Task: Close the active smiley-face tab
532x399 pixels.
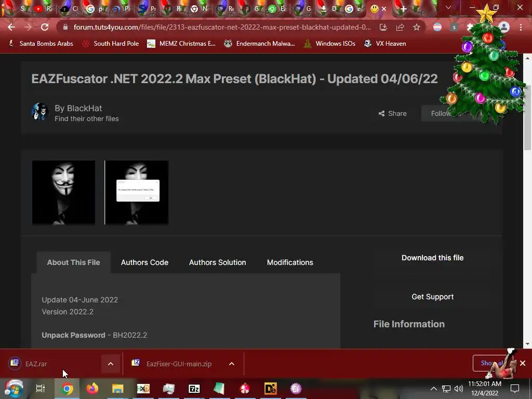Action: 384,9
